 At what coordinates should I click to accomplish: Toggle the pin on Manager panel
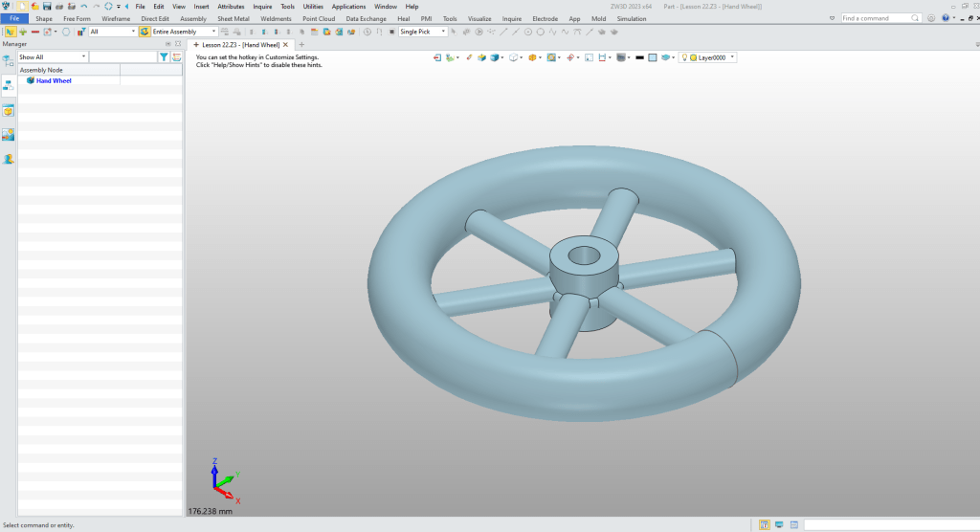167,44
